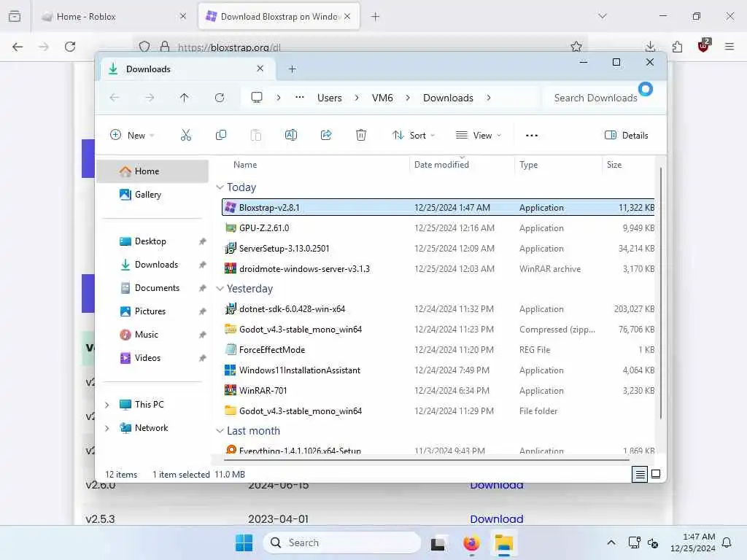
Task: Select the Download Bloxstrap browser tab
Action: point(279,17)
